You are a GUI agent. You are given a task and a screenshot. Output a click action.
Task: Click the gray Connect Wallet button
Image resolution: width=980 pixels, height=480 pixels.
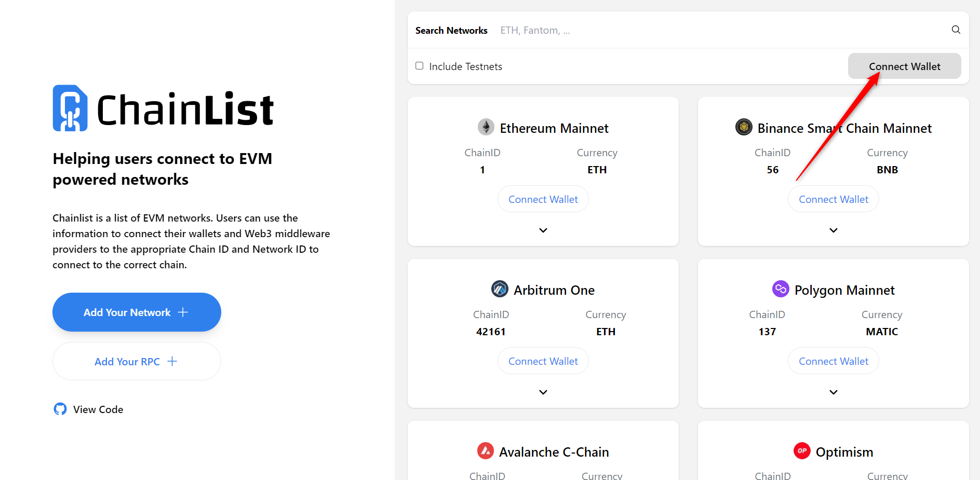click(904, 66)
